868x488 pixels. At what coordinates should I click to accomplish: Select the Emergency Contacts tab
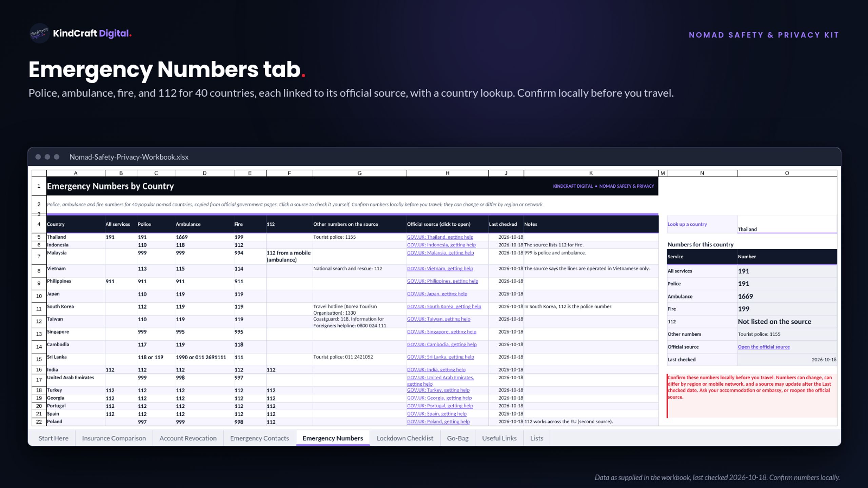[x=259, y=438]
